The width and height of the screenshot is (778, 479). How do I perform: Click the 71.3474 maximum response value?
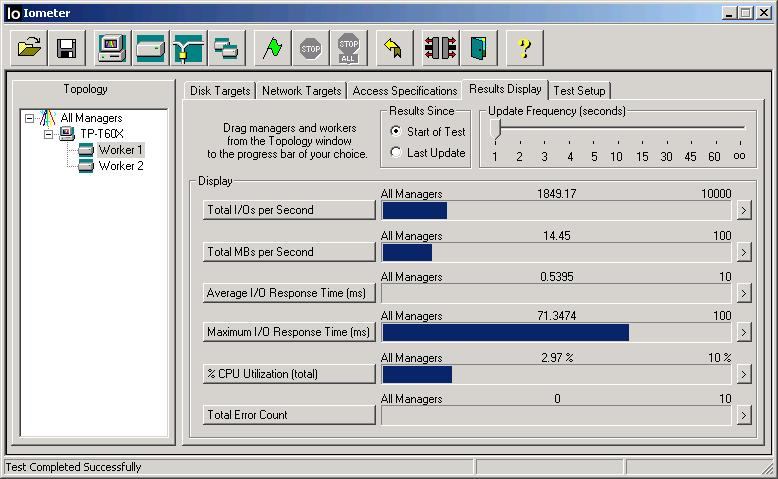click(557, 316)
